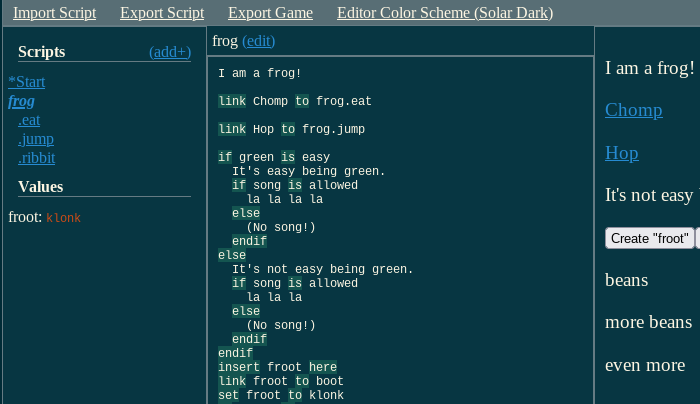Viewport: 700px width, 404px height.
Task: Click Export Script in top bar
Action: click(x=162, y=13)
